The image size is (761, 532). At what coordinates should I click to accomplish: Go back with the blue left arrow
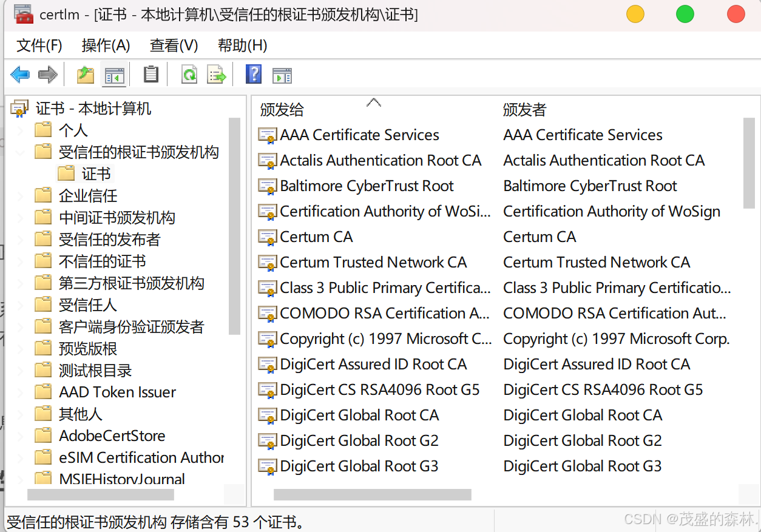coord(20,75)
